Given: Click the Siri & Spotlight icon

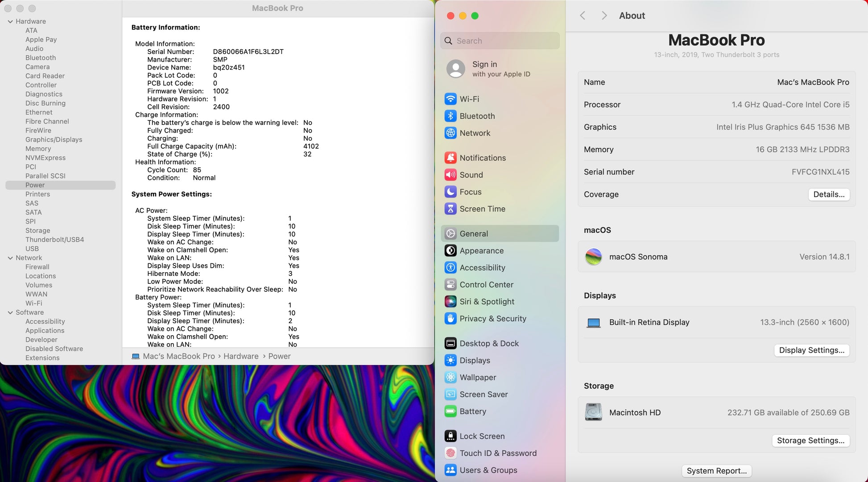Looking at the screenshot, I should [451, 302].
